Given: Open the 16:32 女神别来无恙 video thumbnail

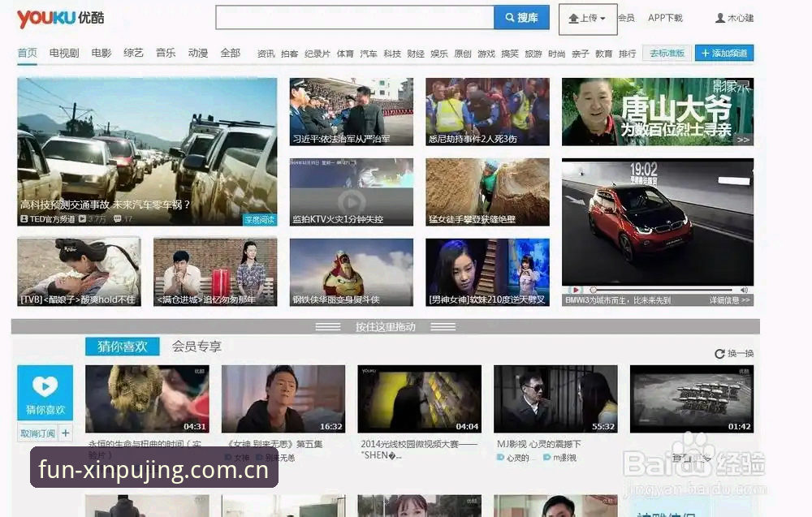Looking at the screenshot, I should tap(283, 399).
